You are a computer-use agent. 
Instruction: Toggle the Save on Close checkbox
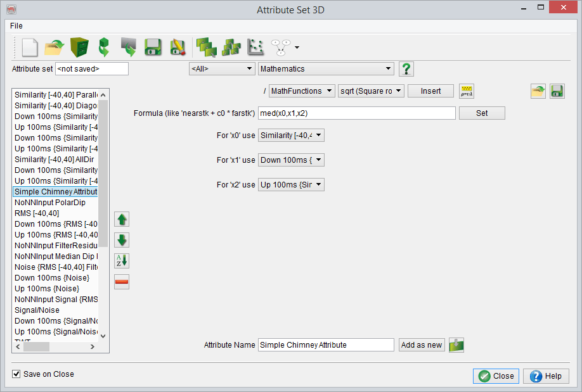[x=16, y=374]
